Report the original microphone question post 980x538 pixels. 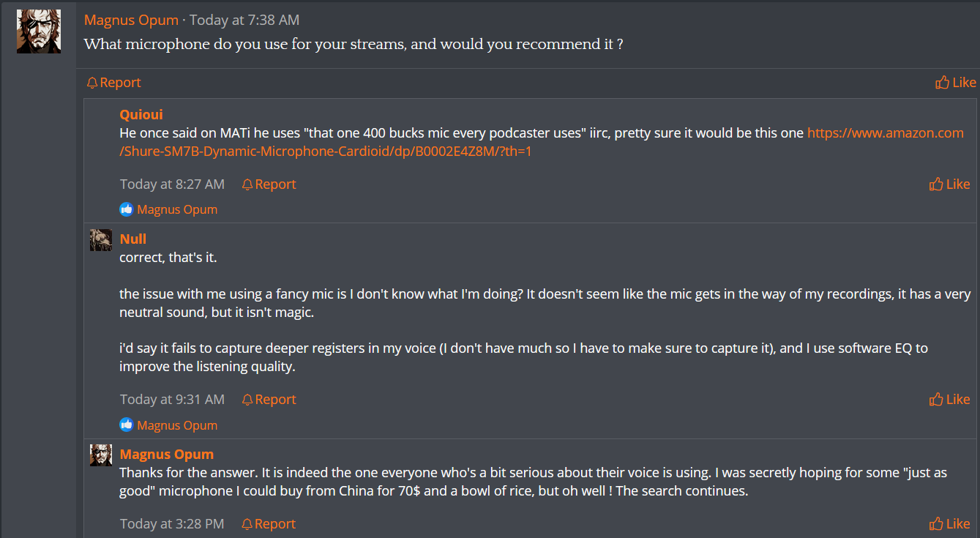[x=113, y=82]
